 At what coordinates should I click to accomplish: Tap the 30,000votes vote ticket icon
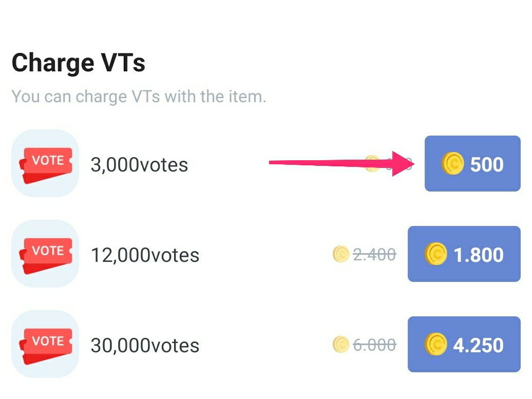pyautogui.click(x=45, y=344)
